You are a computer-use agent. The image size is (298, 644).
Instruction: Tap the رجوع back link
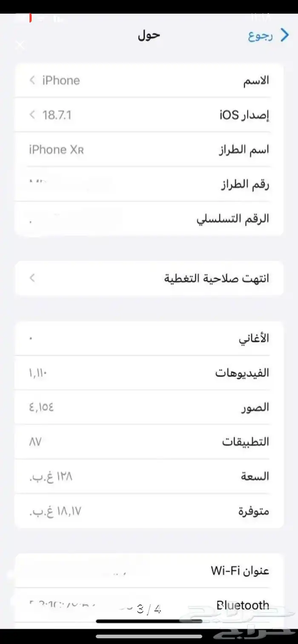tap(261, 37)
